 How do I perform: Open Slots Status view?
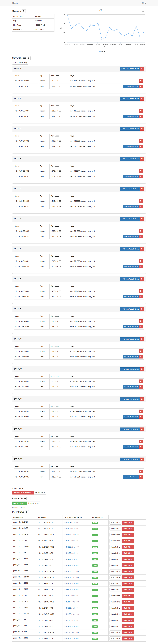point(40,493)
